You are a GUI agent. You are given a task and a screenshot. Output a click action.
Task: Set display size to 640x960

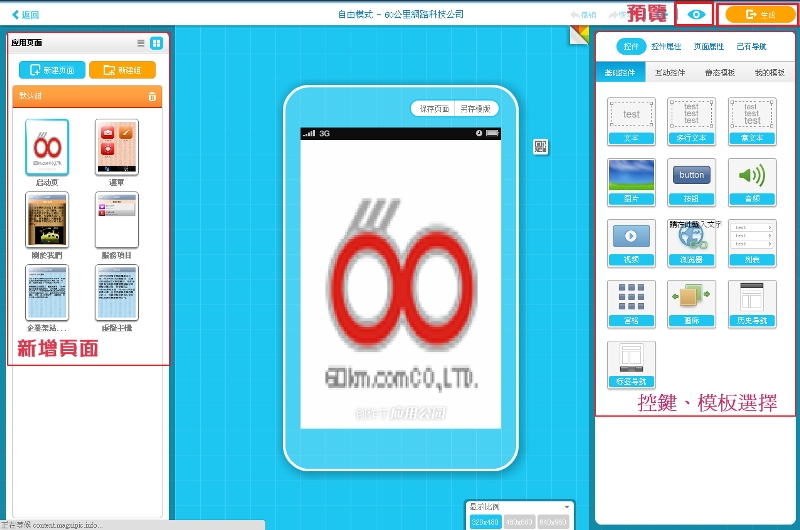pyautogui.click(x=553, y=522)
